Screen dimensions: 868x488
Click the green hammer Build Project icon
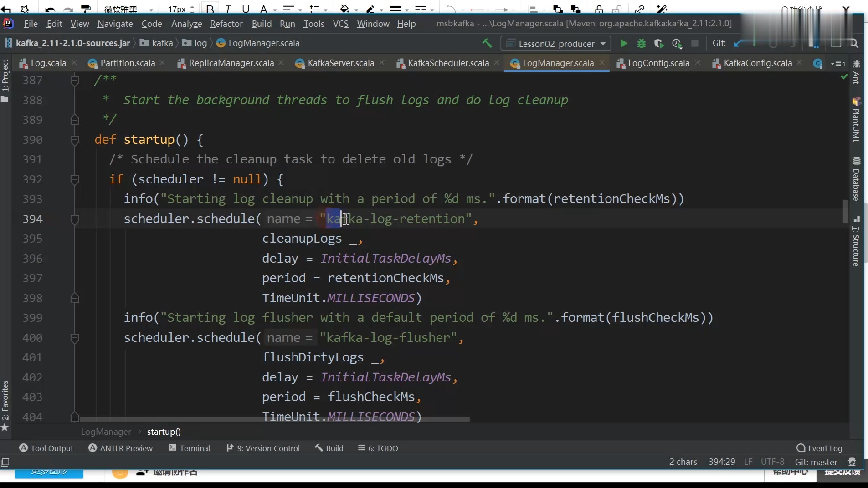click(x=487, y=43)
